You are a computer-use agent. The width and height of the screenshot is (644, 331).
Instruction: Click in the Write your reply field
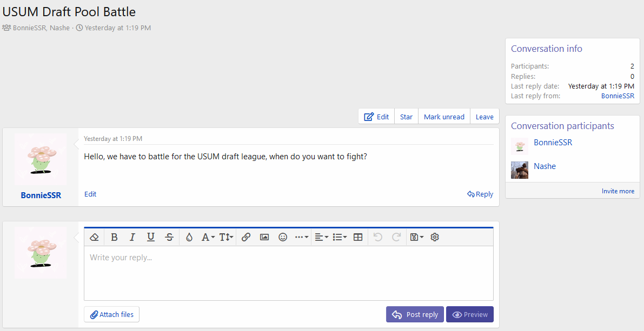pyautogui.click(x=288, y=273)
